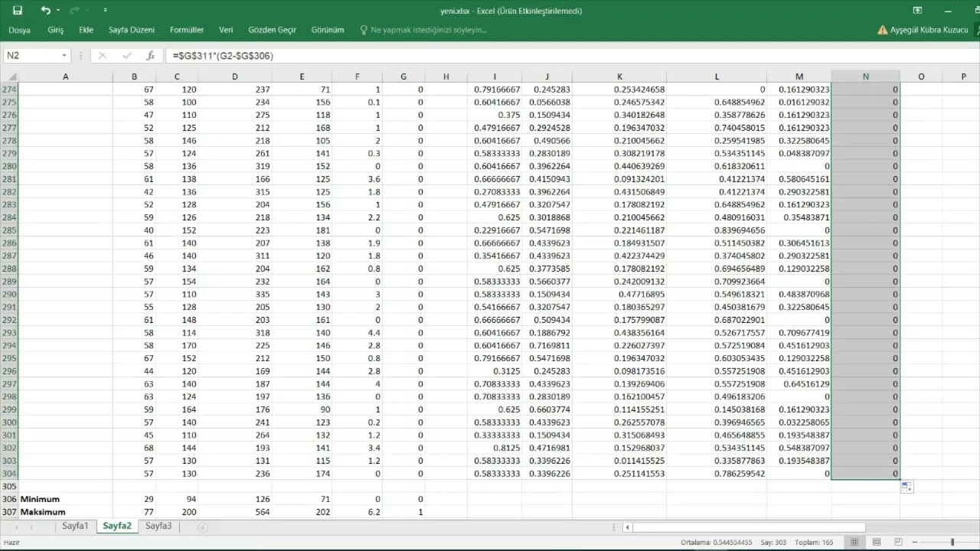Image resolution: width=980 pixels, height=551 pixels.
Task: Click status bar Toplam: 165 value
Action: tap(812, 543)
